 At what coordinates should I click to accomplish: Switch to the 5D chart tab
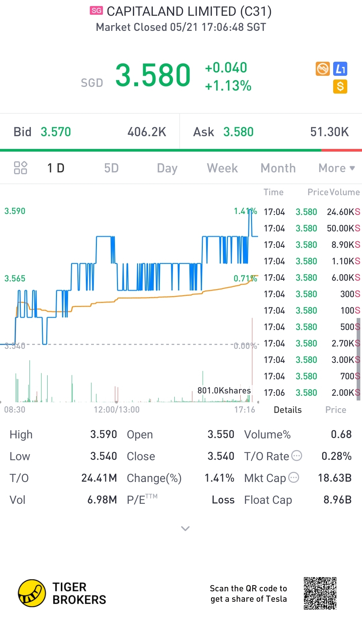[111, 168]
